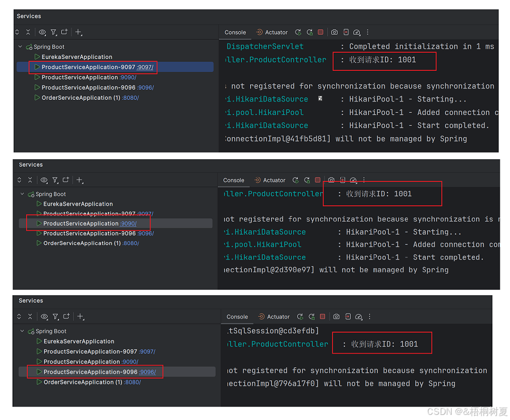This screenshot has width=510, height=420.
Task: Switch to Console tab in middle panel
Action: tap(234, 180)
